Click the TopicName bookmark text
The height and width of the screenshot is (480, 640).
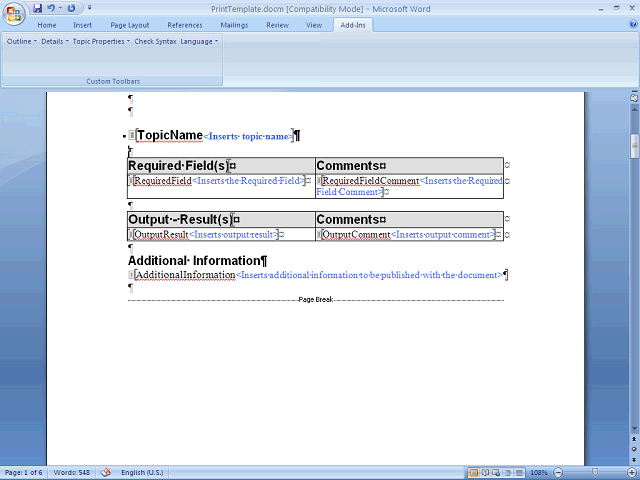pyautogui.click(x=170, y=135)
